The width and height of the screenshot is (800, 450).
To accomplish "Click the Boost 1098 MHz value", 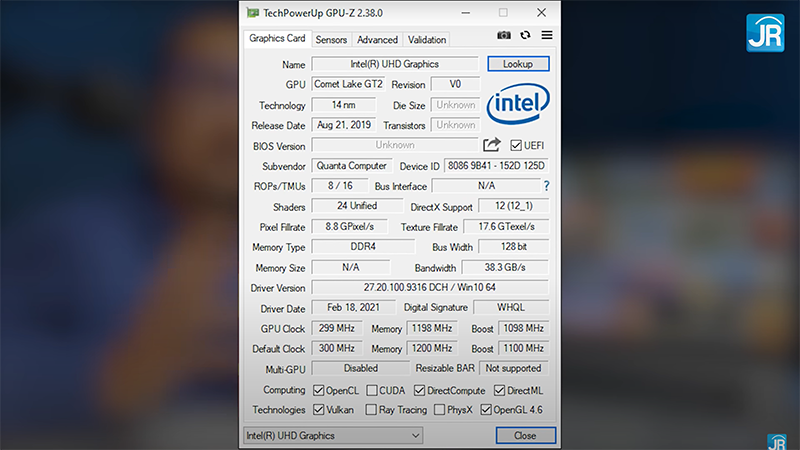I will (523, 329).
